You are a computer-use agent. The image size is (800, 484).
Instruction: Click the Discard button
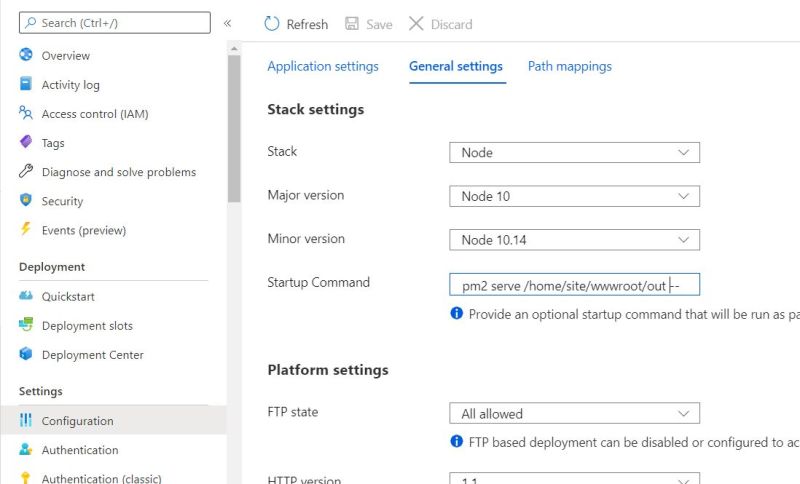(440, 24)
